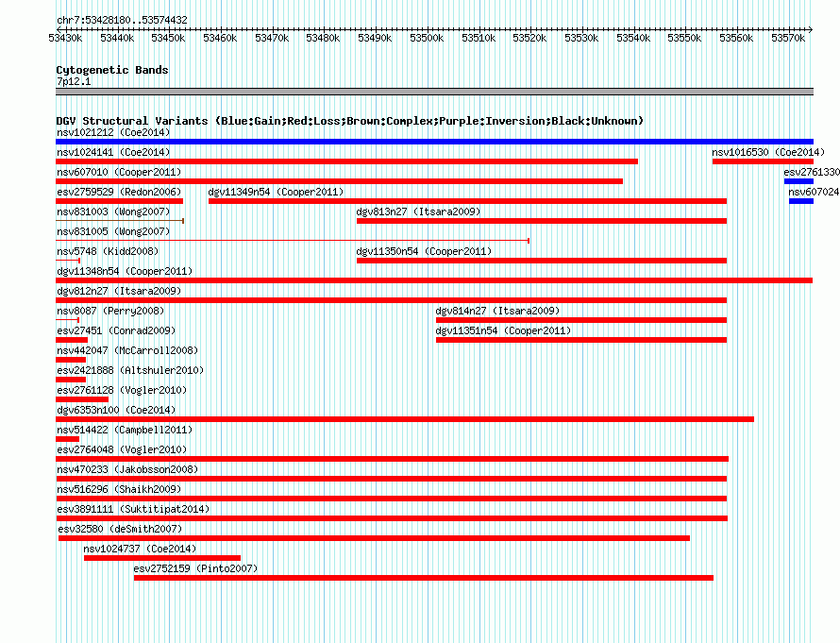
Task: Click the 53460k ruler tick label
Action: pos(220,38)
